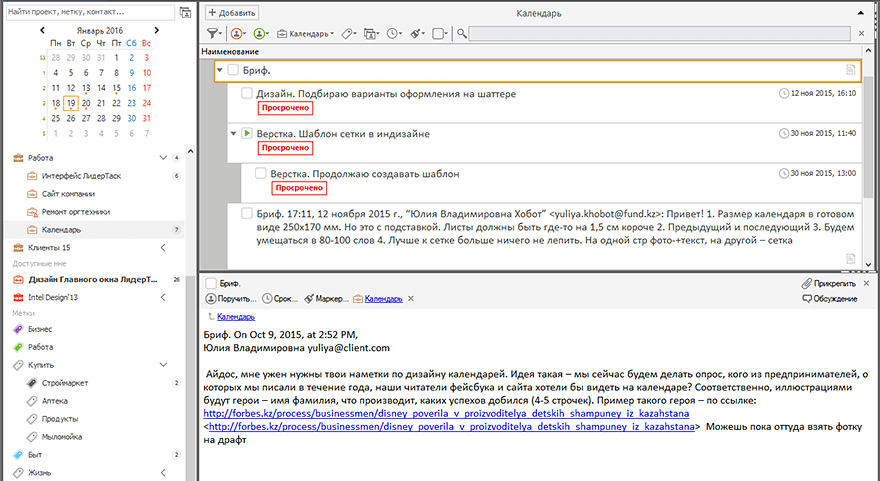This screenshot has width=880, height=481.
Task: Click the calendar icon beside sidebar search
Action: pos(185,12)
